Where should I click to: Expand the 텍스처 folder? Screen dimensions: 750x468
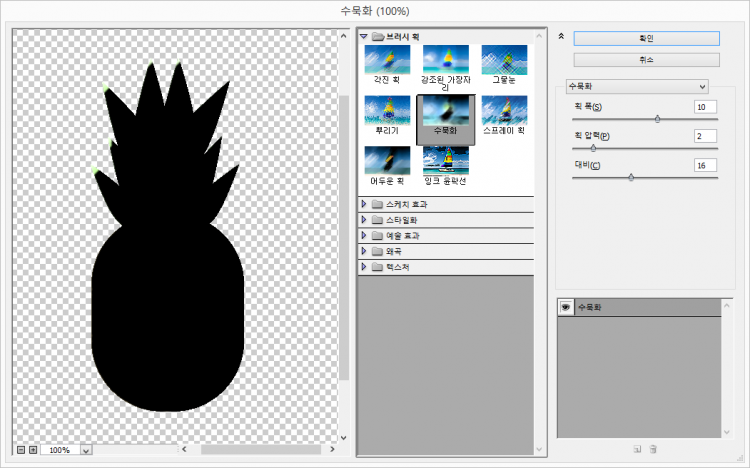pyautogui.click(x=364, y=268)
